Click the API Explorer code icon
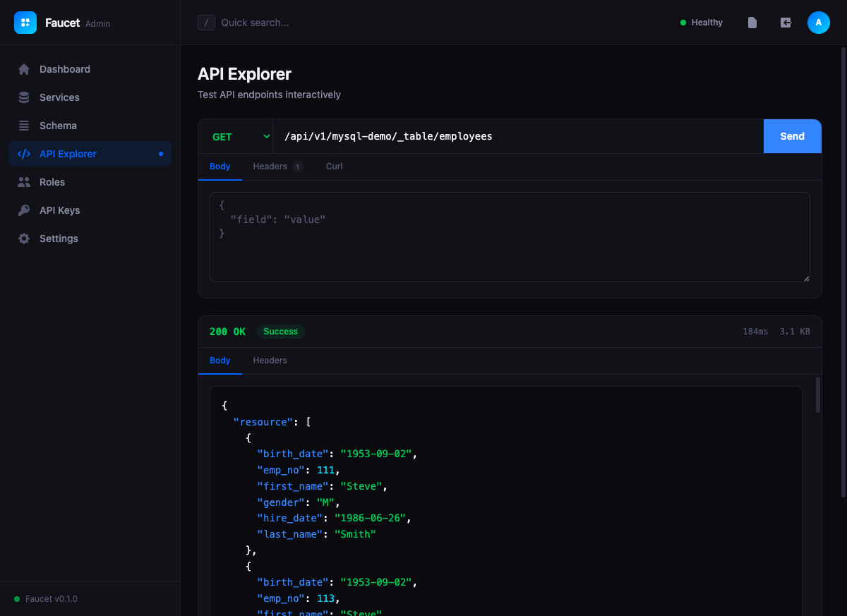The height and width of the screenshot is (616, 847). (x=24, y=154)
